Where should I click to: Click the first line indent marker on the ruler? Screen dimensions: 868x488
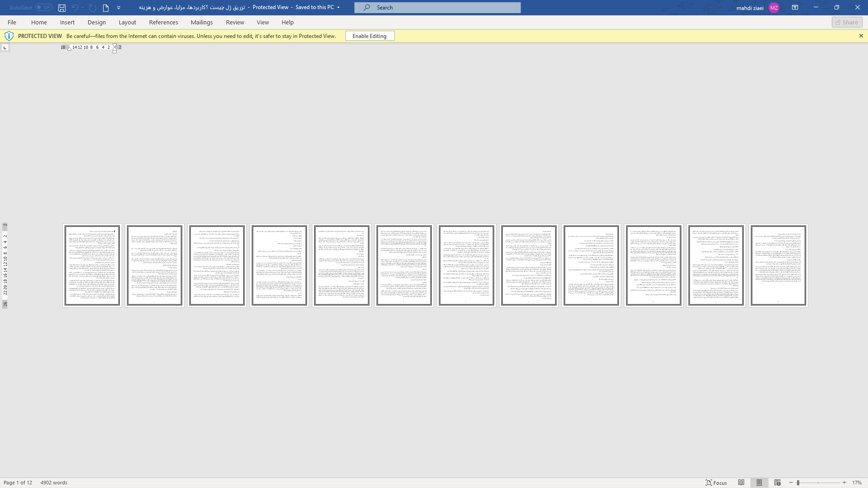click(x=114, y=46)
